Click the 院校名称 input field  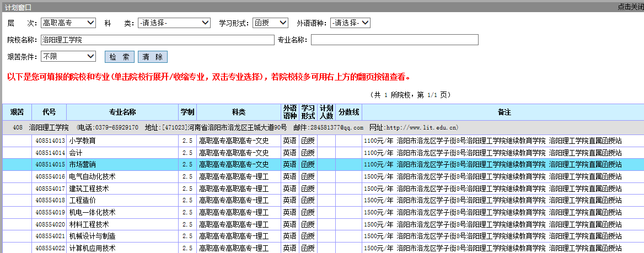pyautogui.click(x=157, y=40)
